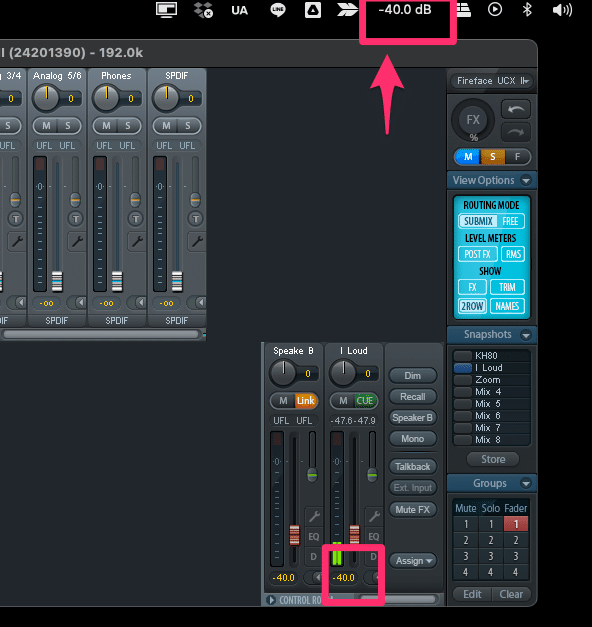The width and height of the screenshot is (592, 627).
Task: Switch to Speaker B
Action: 412,418
